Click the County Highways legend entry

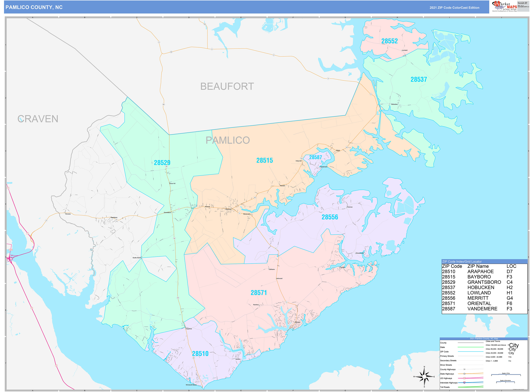pyautogui.click(x=448, y=369)
